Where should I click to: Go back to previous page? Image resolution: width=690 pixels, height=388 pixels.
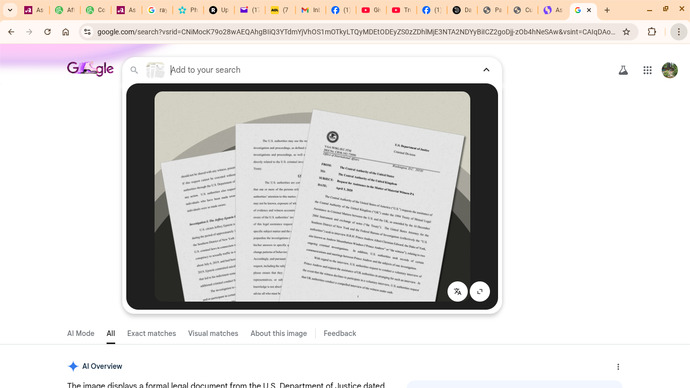tap(11, 32)
